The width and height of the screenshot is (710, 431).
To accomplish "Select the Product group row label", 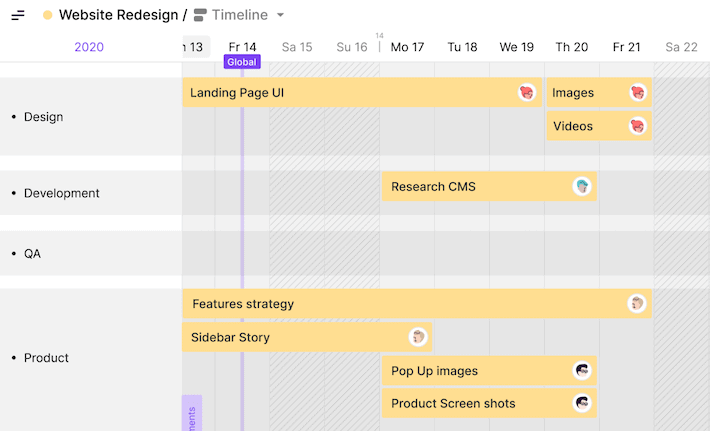I will click(x=46, y=358).
